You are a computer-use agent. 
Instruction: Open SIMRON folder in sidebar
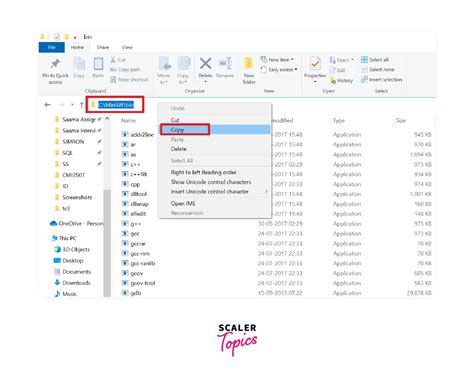(x=73, y=142)
